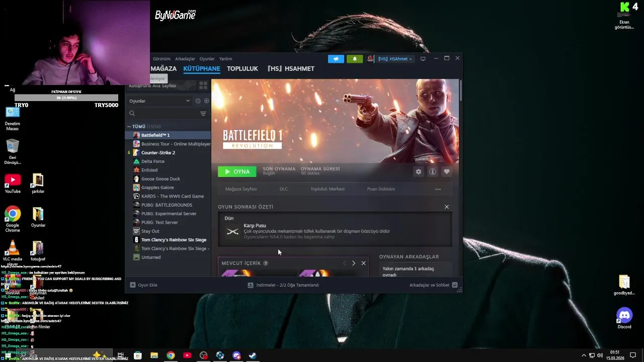Click the recent activity clock icon

pyautogui.click(x=198, y=101)
